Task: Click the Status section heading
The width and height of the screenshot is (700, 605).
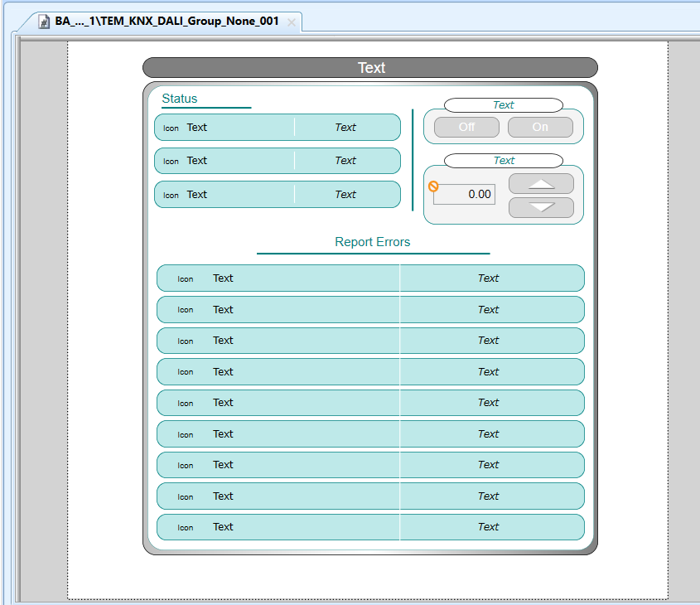Action: pyautogui.click(x=180, y=99)
